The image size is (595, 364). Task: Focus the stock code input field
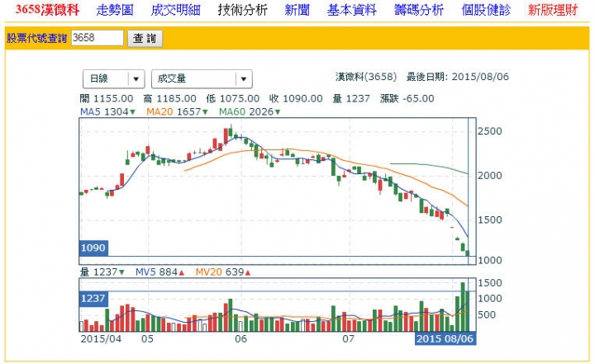[x=98, y=38]
